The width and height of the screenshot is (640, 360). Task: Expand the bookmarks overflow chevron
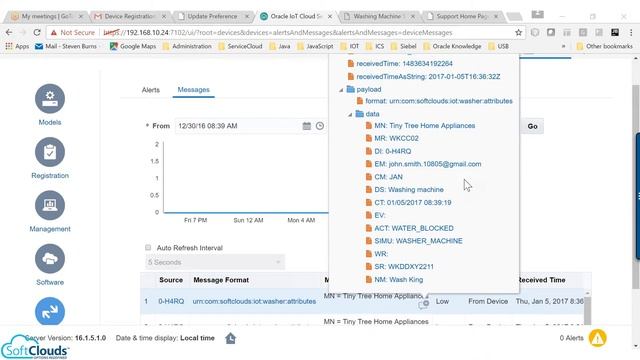(563, 47)
